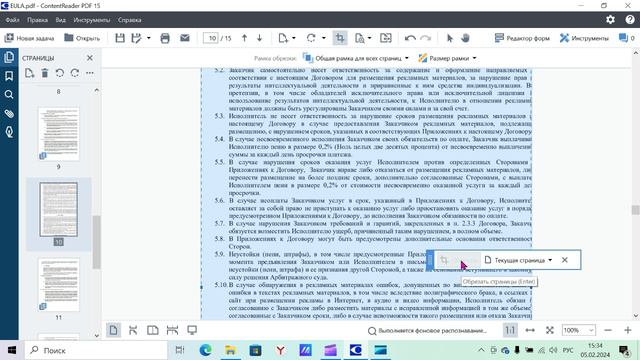Save the document with floppy icon
The image size is (640, 360).
click(120, 38)
